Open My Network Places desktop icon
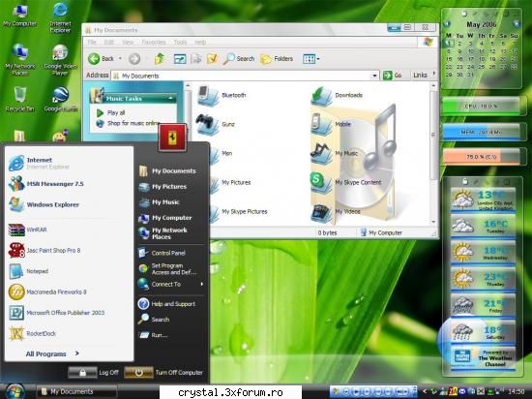The width and height of the screenshot is (532, 399). (x=19, y=59)
